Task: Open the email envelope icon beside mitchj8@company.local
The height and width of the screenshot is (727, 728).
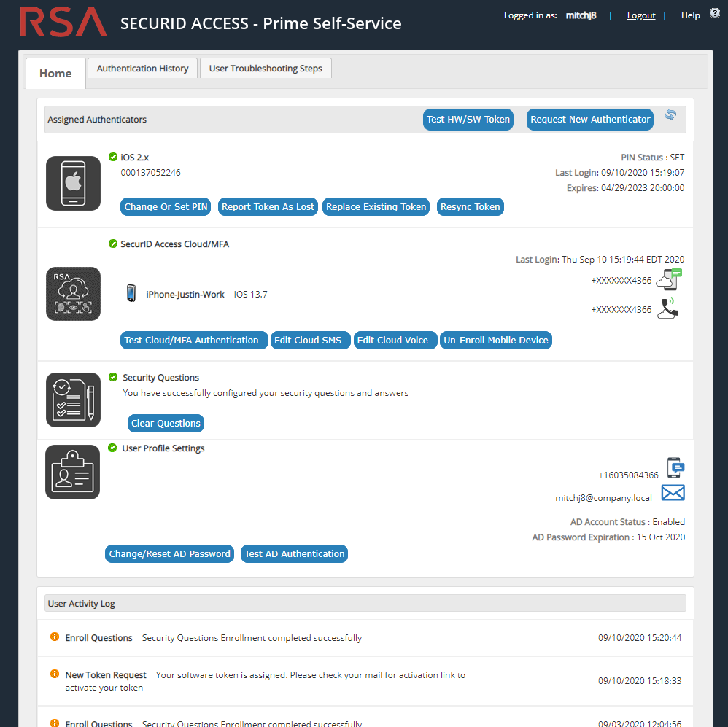Action: pos(673,492)
